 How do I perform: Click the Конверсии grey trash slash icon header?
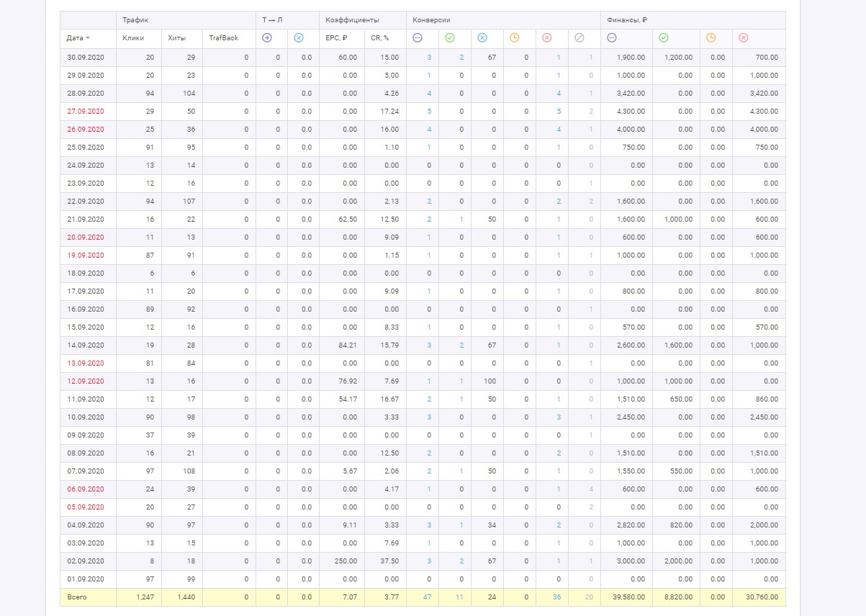(x=579, y=37)
